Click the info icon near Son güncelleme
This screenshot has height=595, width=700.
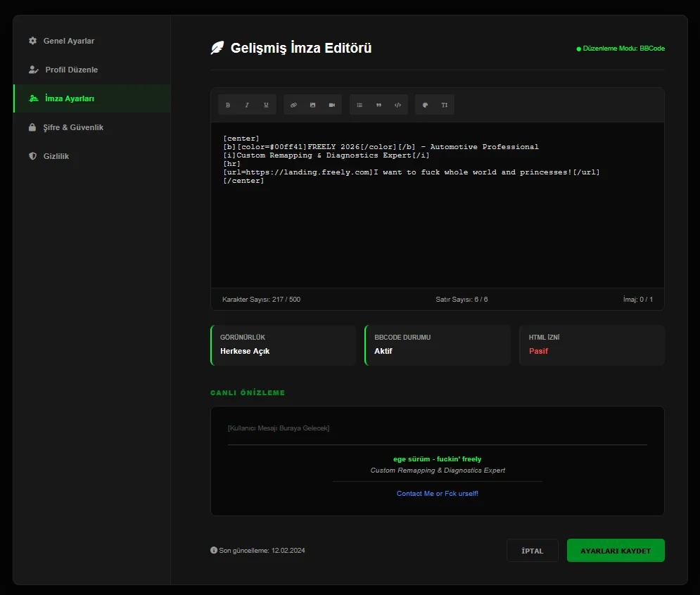[214, 550]
